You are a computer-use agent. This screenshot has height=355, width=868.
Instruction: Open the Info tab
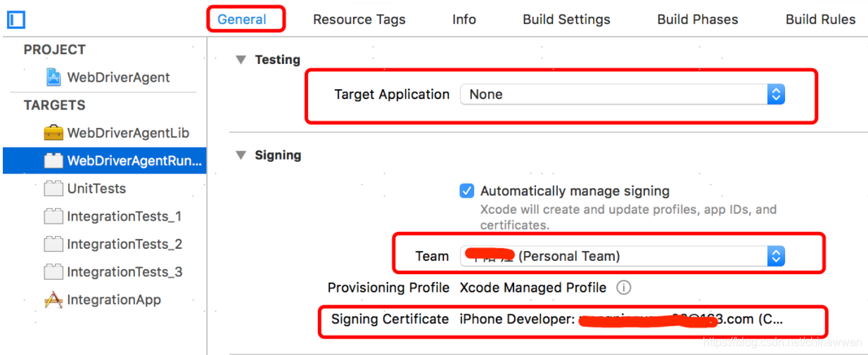pyautogui.click(x=464, y=20)
